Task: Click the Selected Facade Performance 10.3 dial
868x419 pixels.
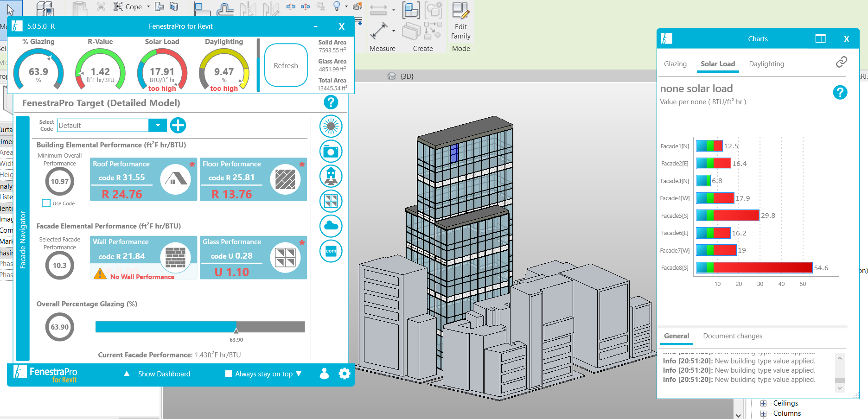Action: (x=60, y=265)
